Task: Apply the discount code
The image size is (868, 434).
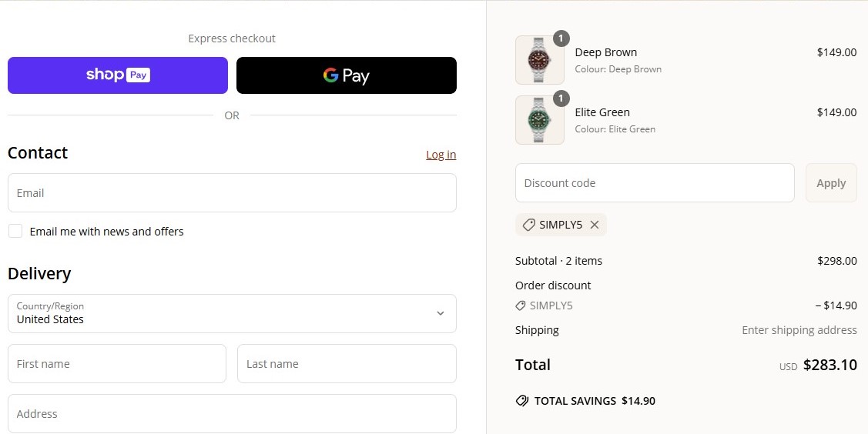Action: tap(831, 183)
